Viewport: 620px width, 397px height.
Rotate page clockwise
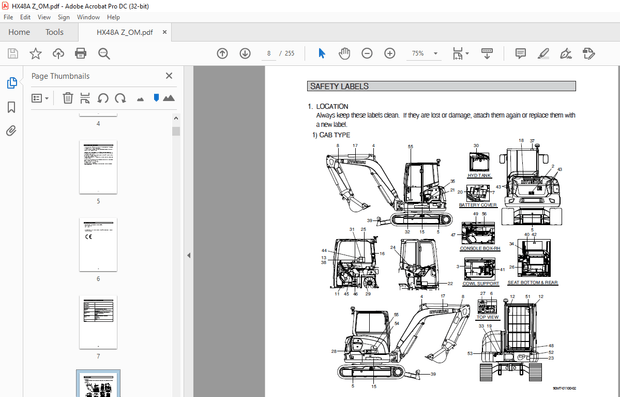pyautogui.click(x=120, y=98)
